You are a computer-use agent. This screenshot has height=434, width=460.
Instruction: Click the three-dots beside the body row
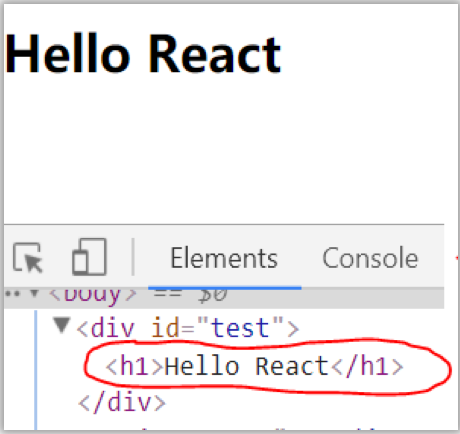(x=13, y=294)
